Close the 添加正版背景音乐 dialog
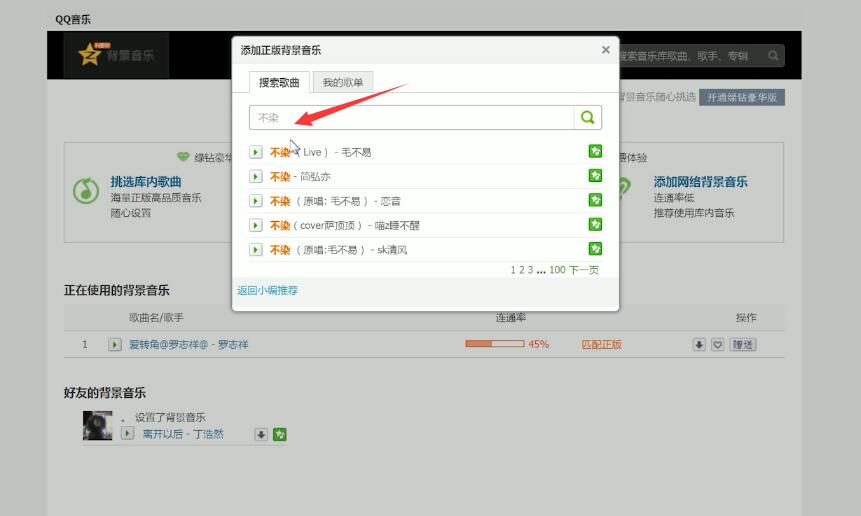 coord(606,50)
